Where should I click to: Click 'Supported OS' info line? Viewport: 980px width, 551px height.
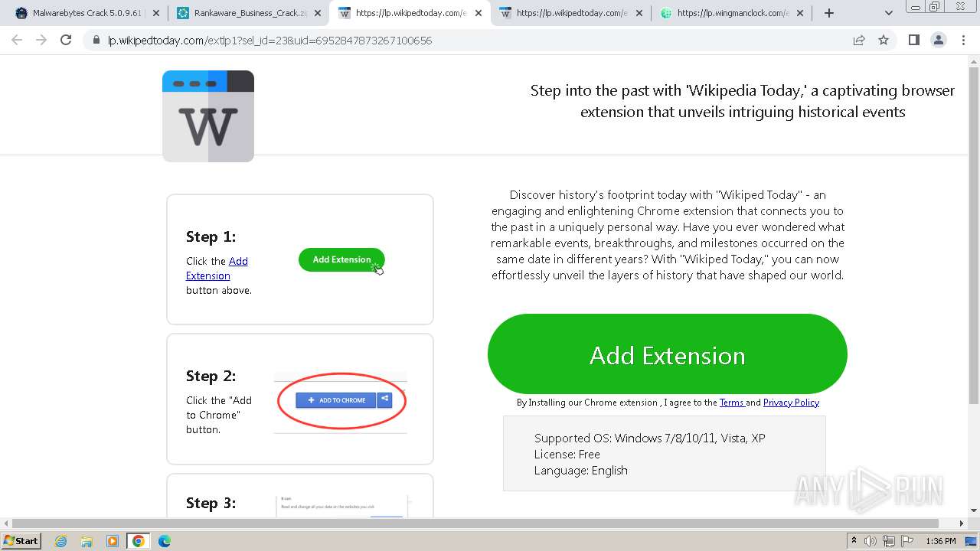coord(650,439)
